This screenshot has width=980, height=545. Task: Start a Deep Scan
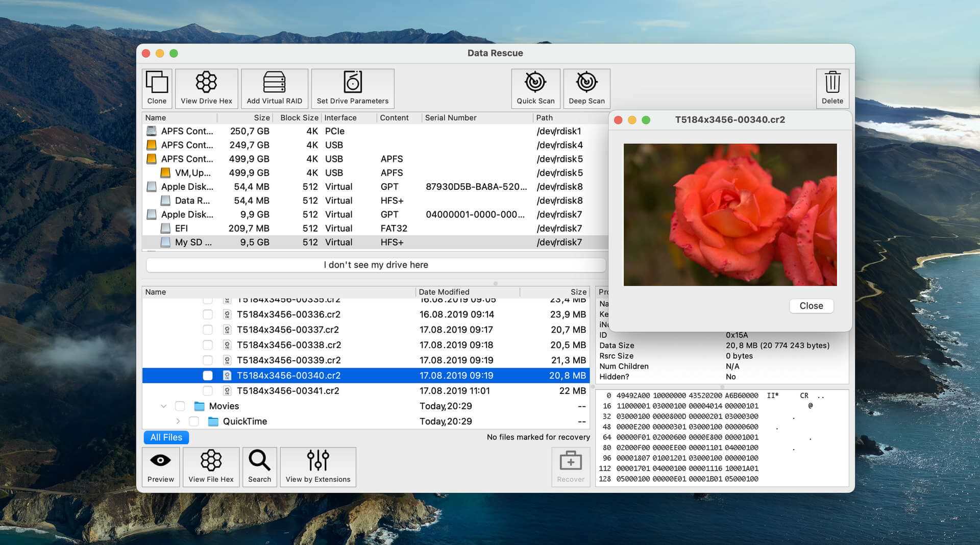(x=586, y=88)
